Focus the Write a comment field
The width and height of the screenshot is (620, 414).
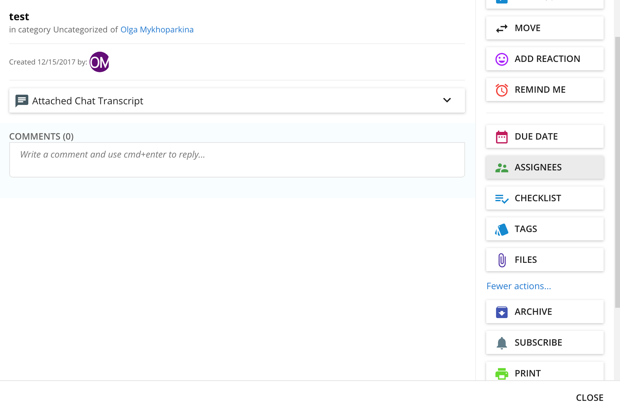237,160
